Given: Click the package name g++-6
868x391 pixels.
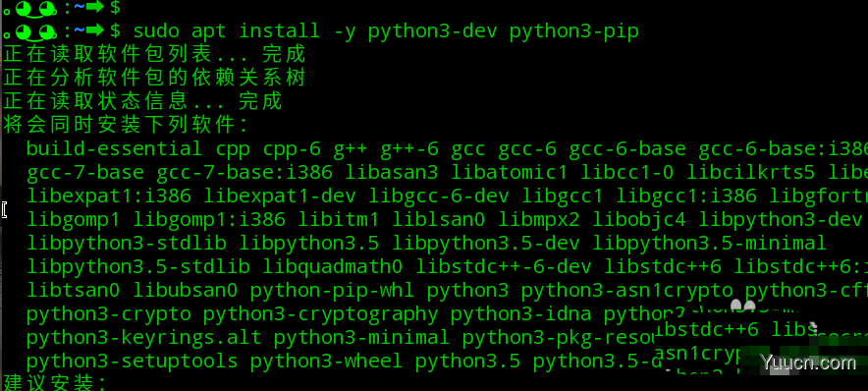Looking at the screenshot, I should pyautogui.click(x=409, y=149).
